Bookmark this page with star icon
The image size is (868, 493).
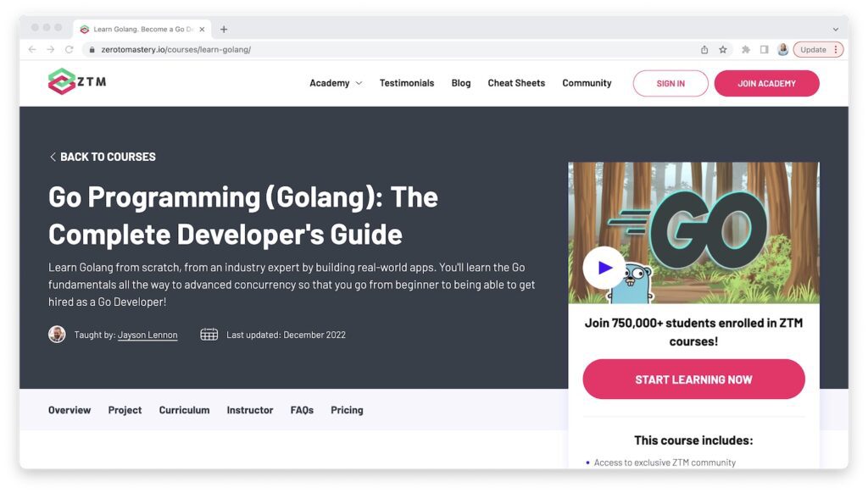point(723,50)
